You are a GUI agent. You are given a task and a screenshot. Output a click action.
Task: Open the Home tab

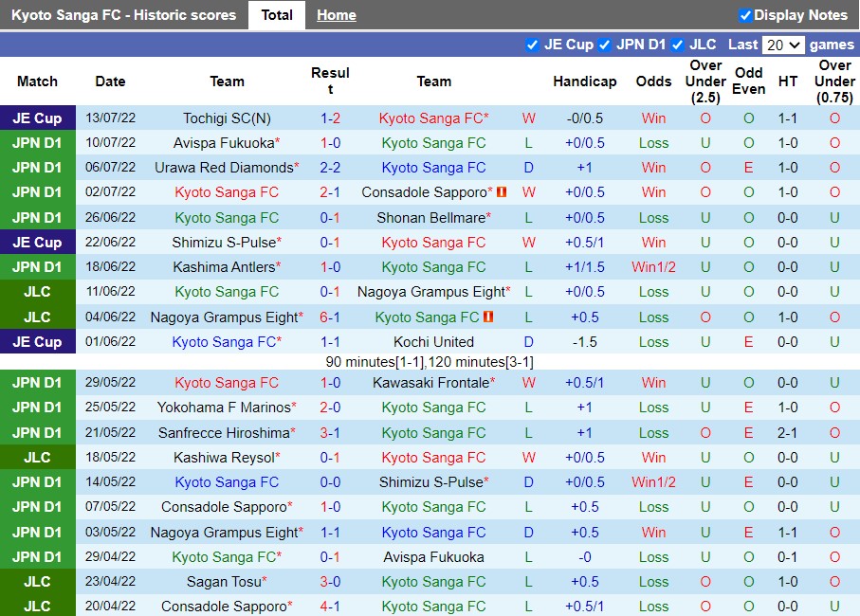click(x=336, y=14)
